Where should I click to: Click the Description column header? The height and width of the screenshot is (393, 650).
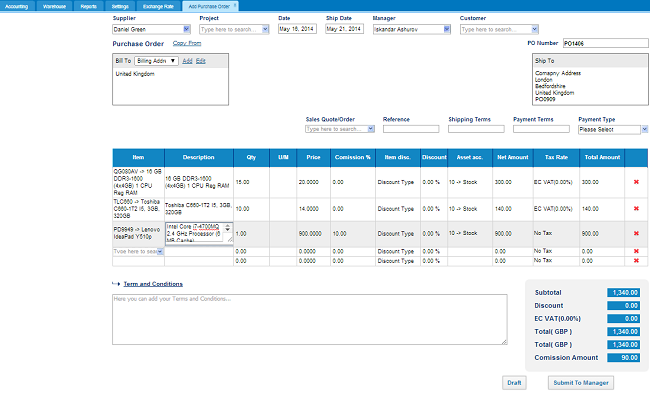[x=199, y=158]
